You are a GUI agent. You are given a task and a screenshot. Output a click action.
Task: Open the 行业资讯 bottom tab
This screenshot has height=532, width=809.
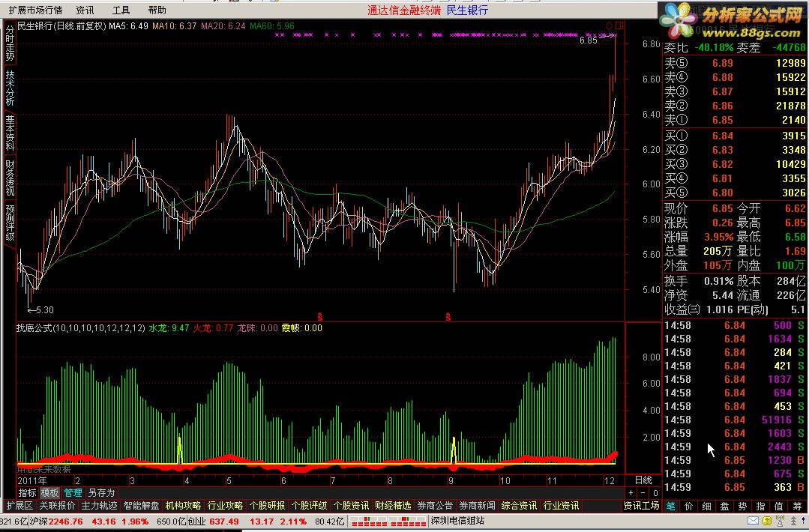(562, 506)
